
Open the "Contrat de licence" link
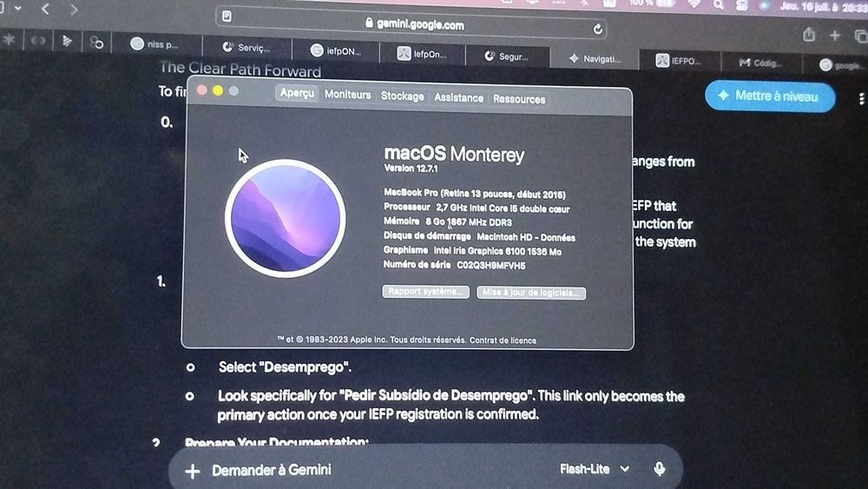point(503,340)
